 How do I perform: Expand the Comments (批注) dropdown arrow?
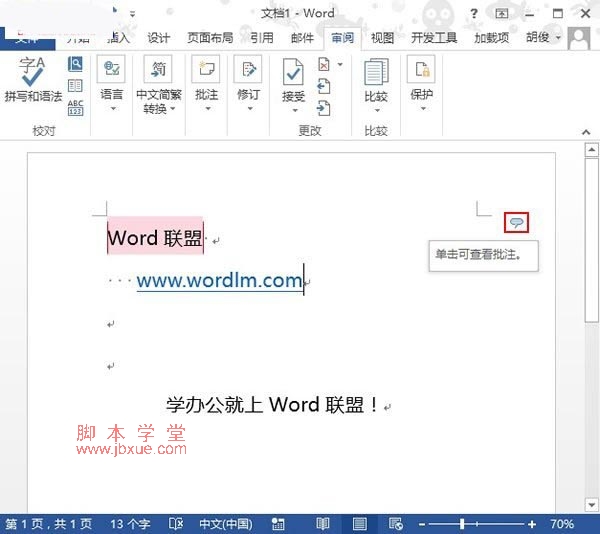[x=208, y=109]
